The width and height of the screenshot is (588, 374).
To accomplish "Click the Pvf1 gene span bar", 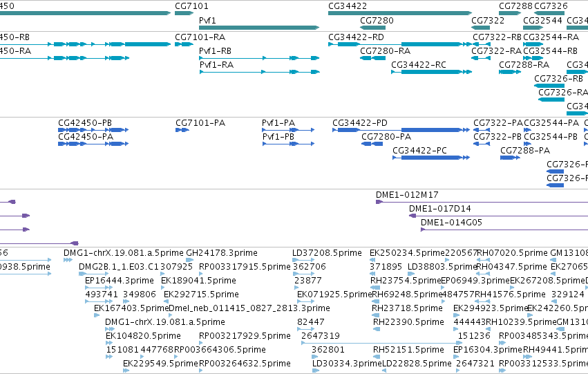I will point(259,28).
